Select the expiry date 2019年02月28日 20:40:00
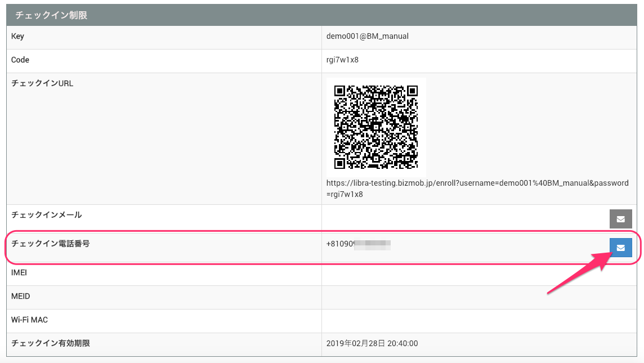This screenshot has width=644, height=363. pos(372,343)
